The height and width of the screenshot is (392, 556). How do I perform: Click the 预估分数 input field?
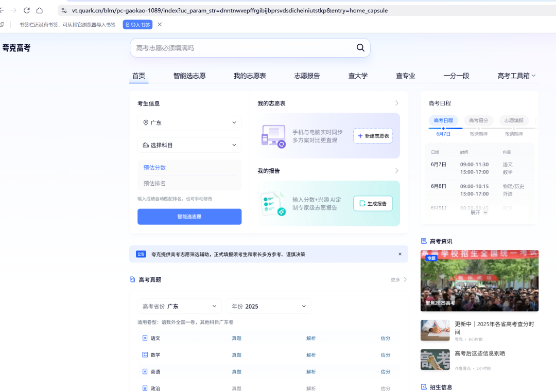click(x=189, y=168)
